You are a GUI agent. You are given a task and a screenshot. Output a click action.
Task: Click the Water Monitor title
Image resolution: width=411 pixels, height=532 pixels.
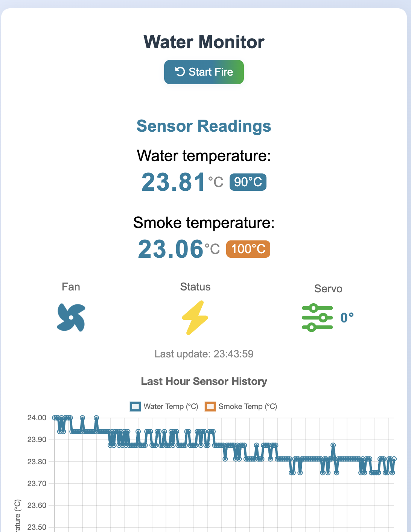204,42
